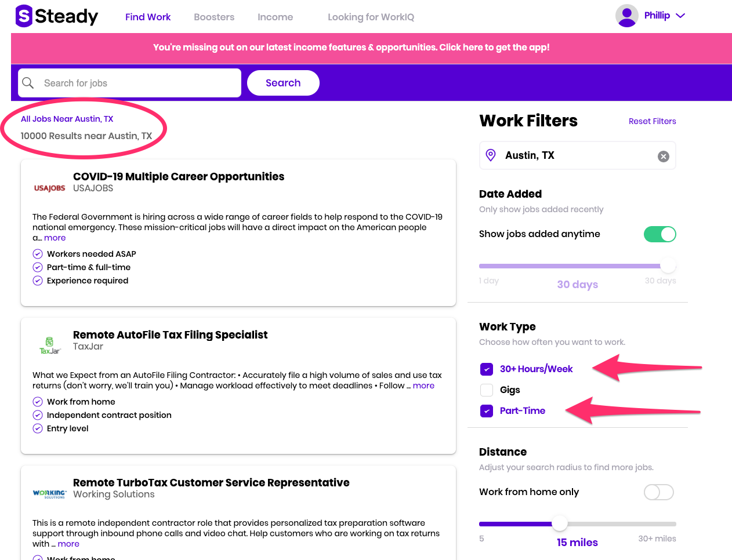The image size is (732, 560).
Task: Click the Search button
Action: 283,83
